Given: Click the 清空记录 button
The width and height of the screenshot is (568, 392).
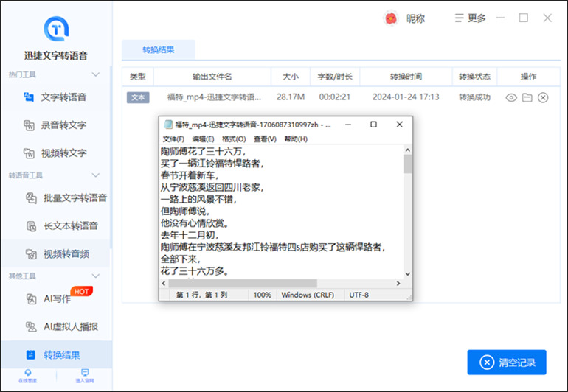Looking at the screenshot, I should [507, 363].
